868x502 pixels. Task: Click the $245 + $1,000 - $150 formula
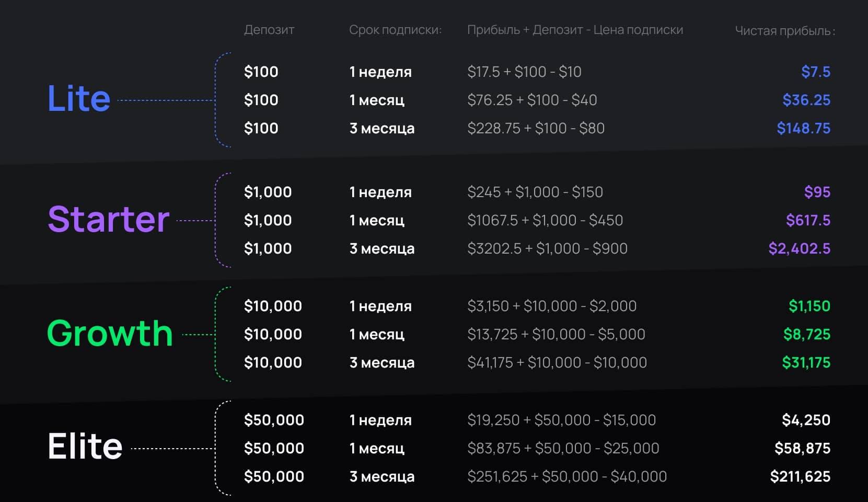(x=535, y=192)
